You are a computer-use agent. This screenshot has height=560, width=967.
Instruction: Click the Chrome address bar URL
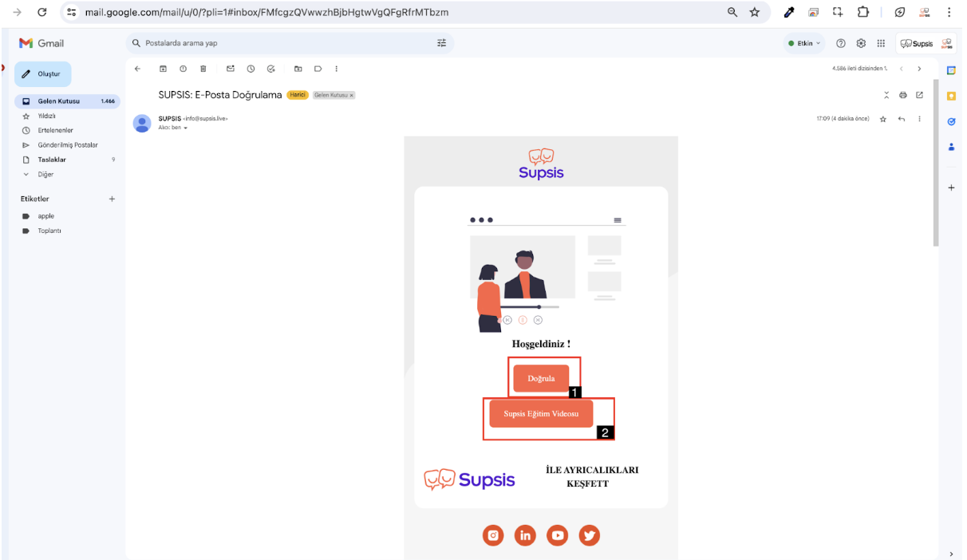click(x=267, y=12)
